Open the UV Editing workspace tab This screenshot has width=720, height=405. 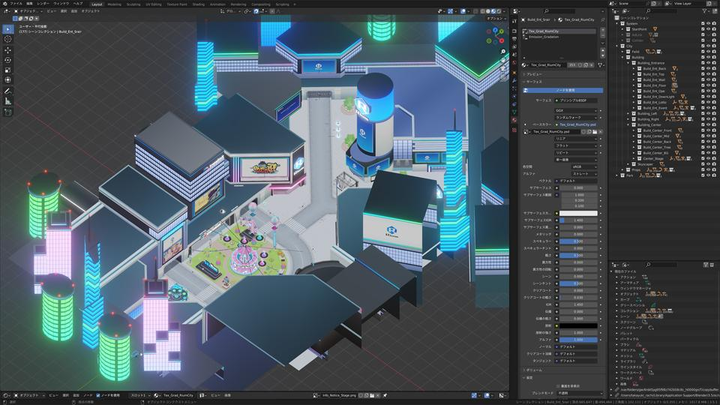pos(153,3)
